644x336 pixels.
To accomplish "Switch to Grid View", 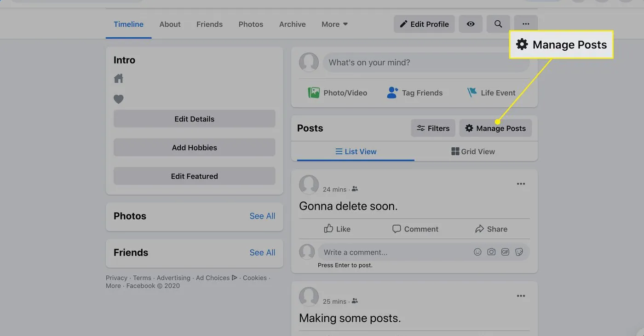I will [x=473, y=151].
